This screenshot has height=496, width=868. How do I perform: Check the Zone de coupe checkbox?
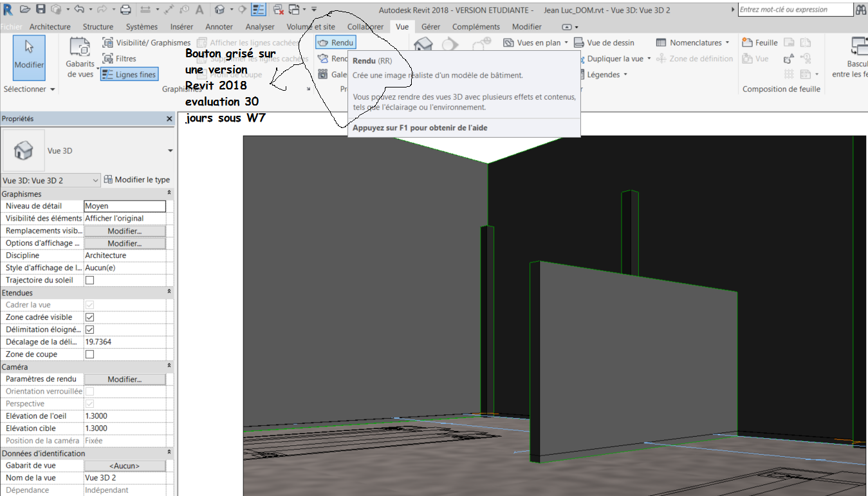coord(90,354)
